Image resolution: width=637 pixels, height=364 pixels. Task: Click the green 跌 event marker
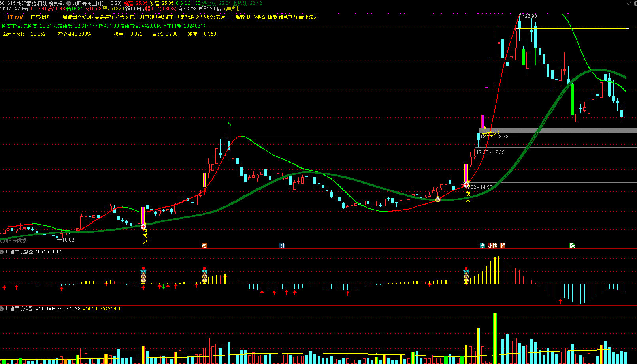pos(572,246)
